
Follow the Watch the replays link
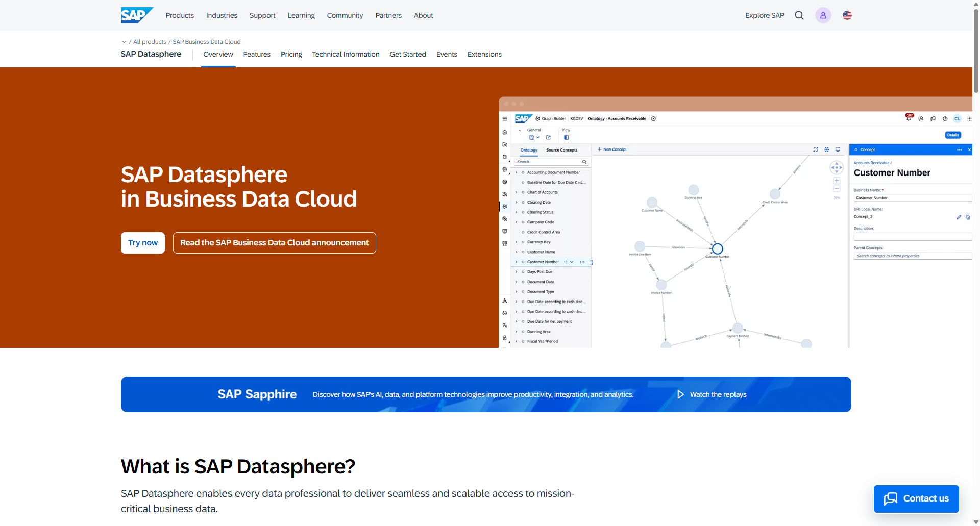tap(718, 394)
